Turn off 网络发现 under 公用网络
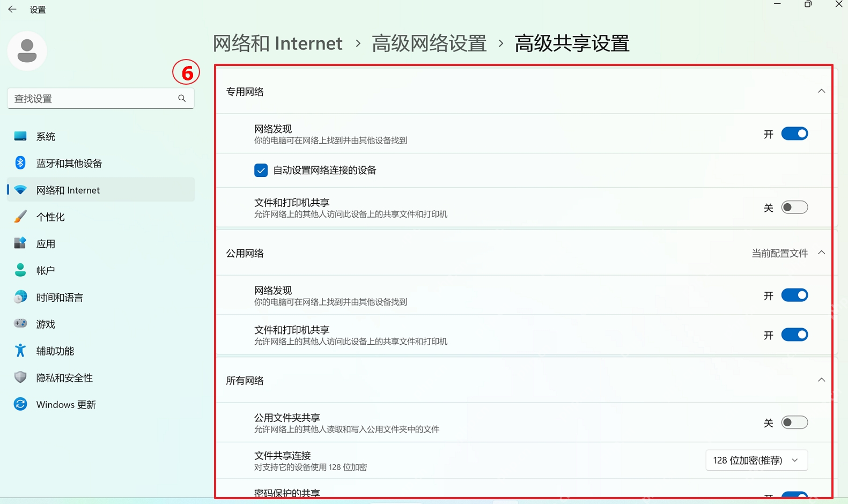The image size is (848, 504). (x=794, y=295)
